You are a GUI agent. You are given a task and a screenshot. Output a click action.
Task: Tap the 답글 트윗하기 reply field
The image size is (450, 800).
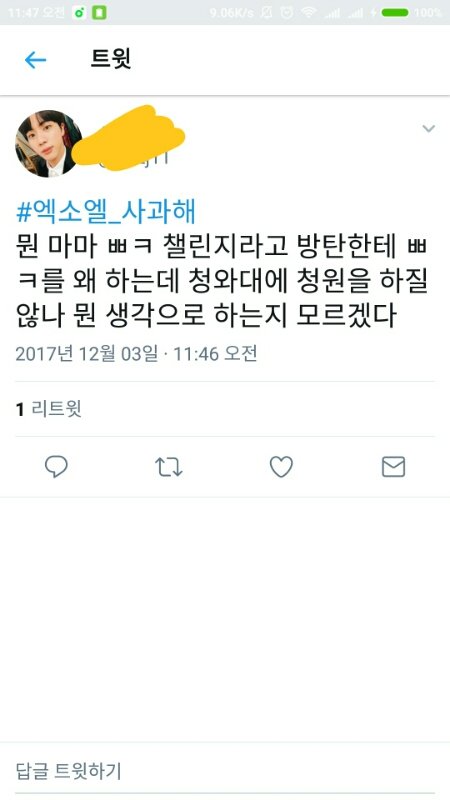[x=225, y=770]
